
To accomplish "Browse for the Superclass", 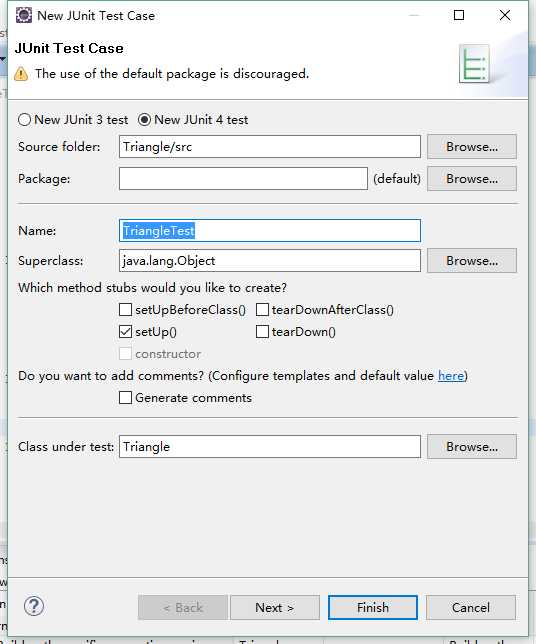I will click(x=472, y=260).
